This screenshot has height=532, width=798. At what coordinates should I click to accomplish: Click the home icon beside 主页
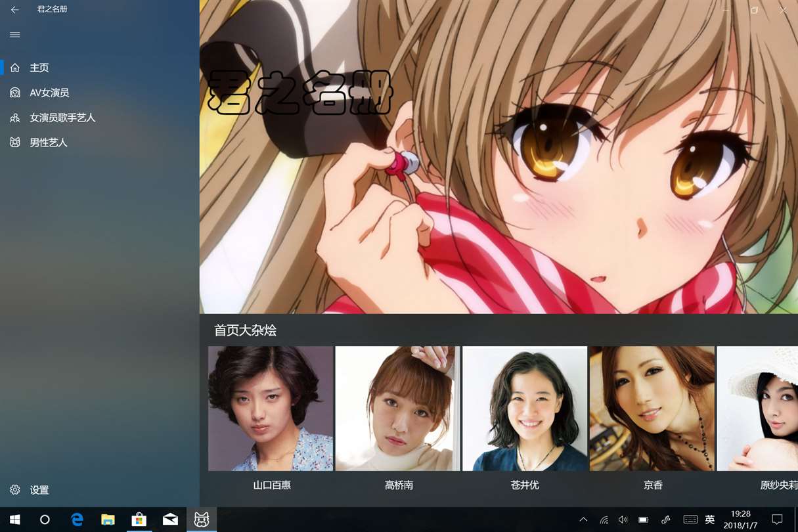(x=15, y=68)
